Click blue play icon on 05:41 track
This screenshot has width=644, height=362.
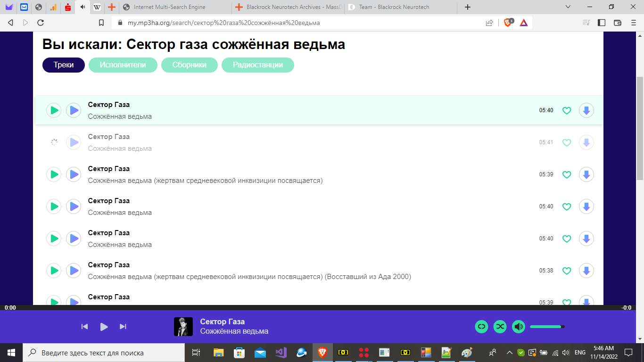tap(74, 142)
